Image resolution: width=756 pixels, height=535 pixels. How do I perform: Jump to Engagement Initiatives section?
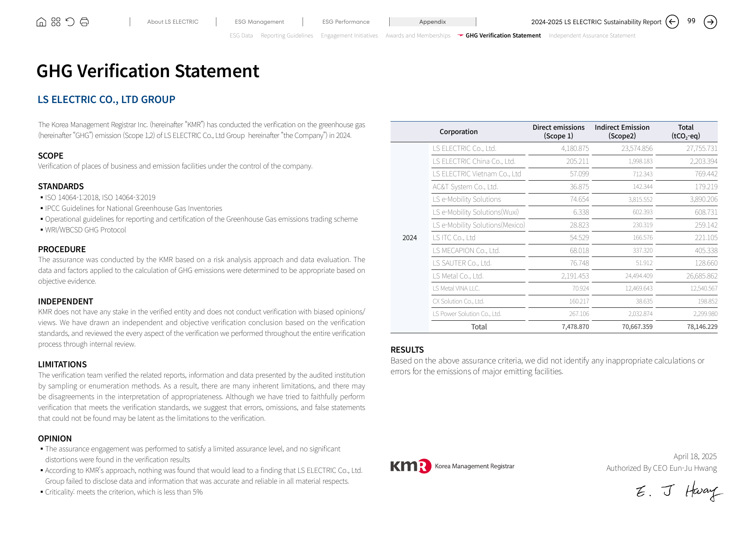[x=350, y=35]
